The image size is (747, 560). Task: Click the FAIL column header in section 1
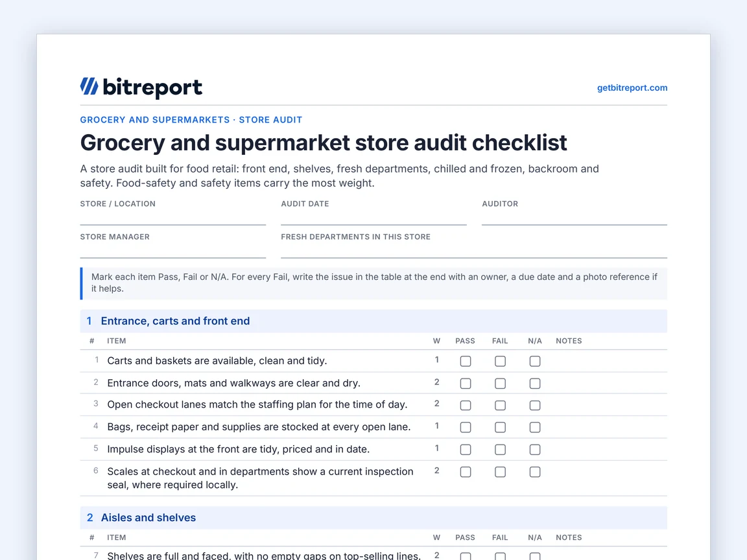500,341
